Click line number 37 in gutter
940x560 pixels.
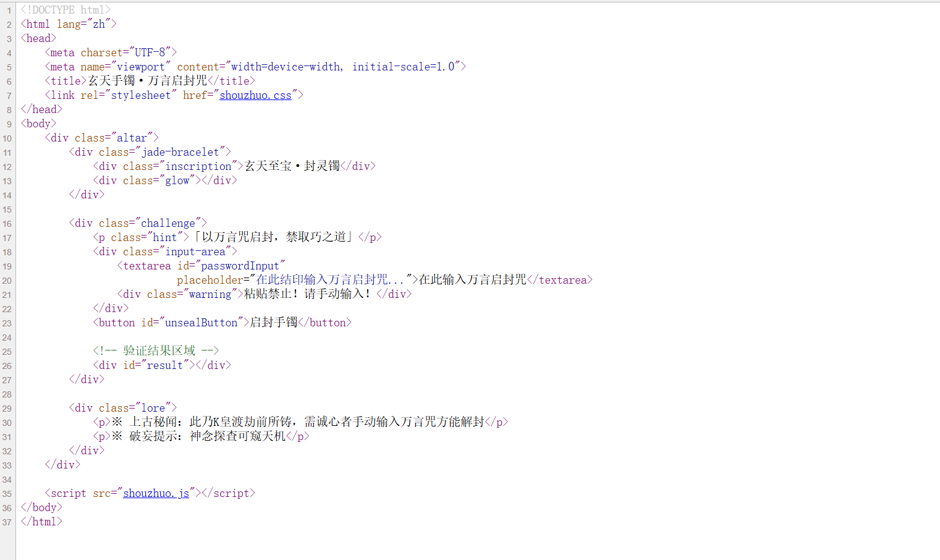tap(7, 522)
